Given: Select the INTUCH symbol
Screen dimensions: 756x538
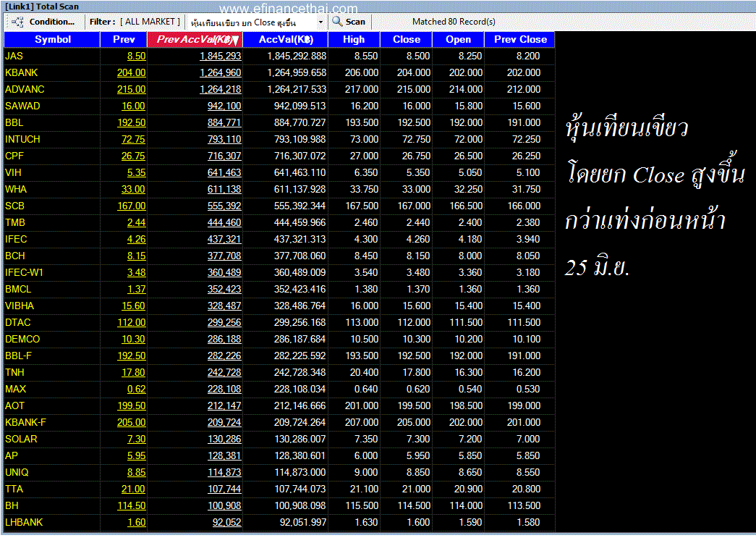Looking at the screenshot, I should (x=22, y=140).
